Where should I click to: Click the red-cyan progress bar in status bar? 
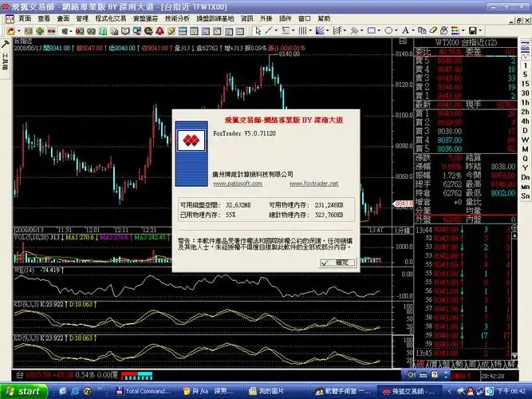(x=136, y=376)
